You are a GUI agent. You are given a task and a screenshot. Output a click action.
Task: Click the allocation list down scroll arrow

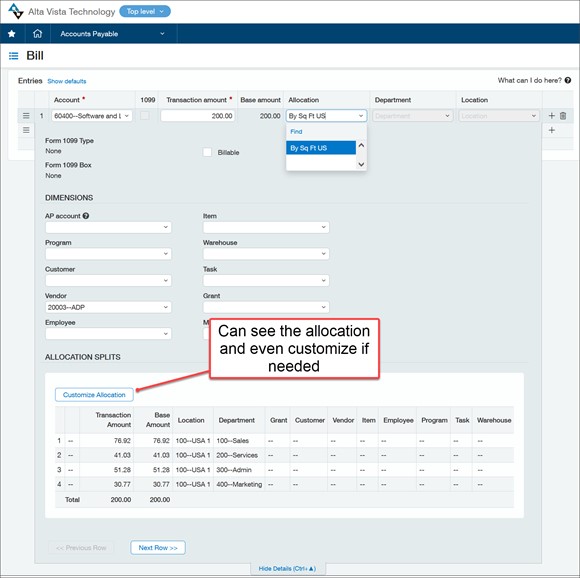coord(361,164)
